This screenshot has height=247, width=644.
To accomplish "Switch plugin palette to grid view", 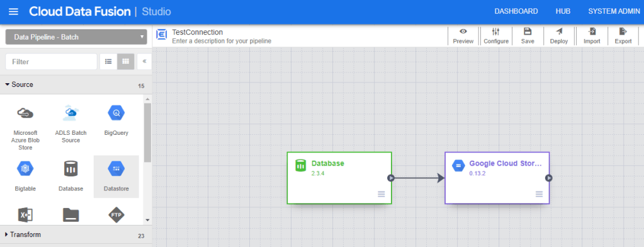I will click(x=126, y=62).
